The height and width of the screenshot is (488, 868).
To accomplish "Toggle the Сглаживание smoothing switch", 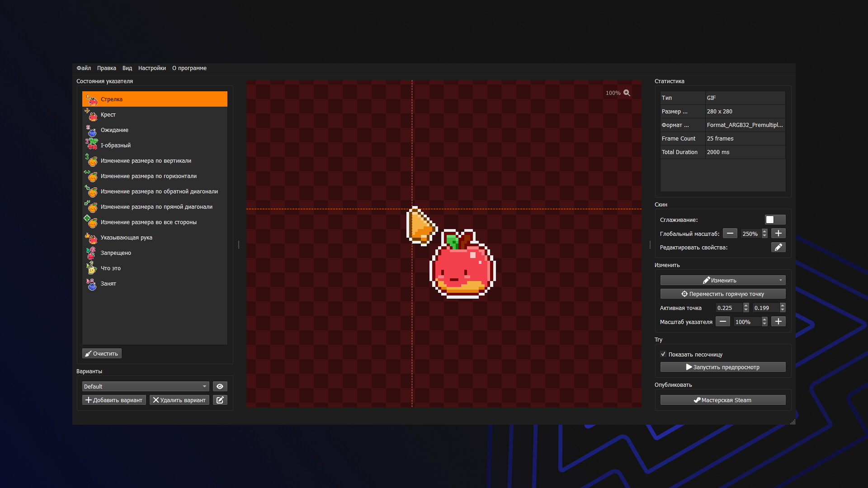I will coord(775,220).
